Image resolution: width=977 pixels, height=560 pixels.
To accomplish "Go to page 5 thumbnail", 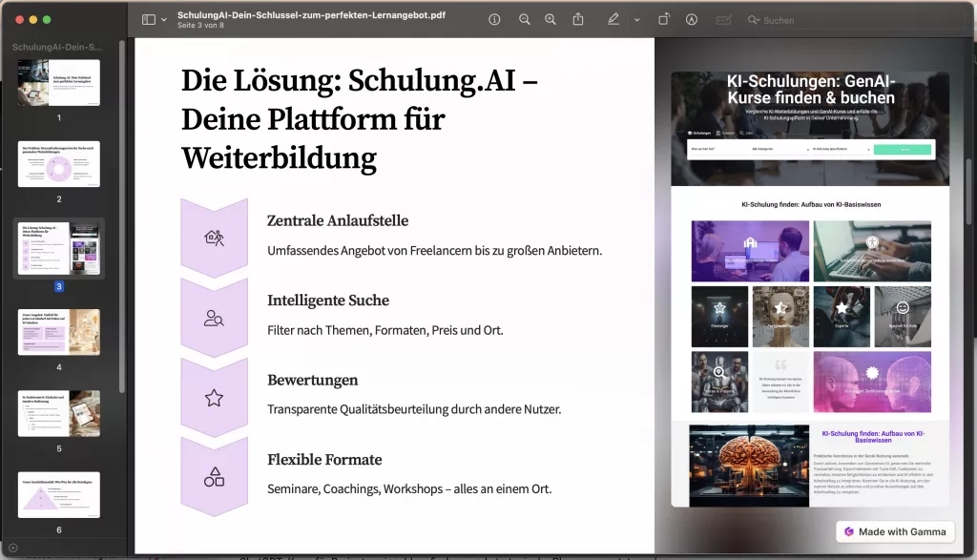I will click(x=58, y=413).
